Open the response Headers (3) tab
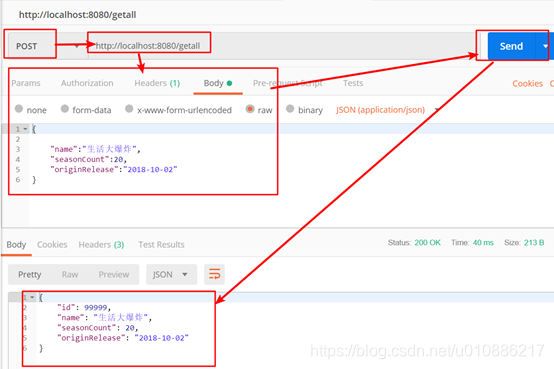The image size is (554, 369). pos(101,245)
